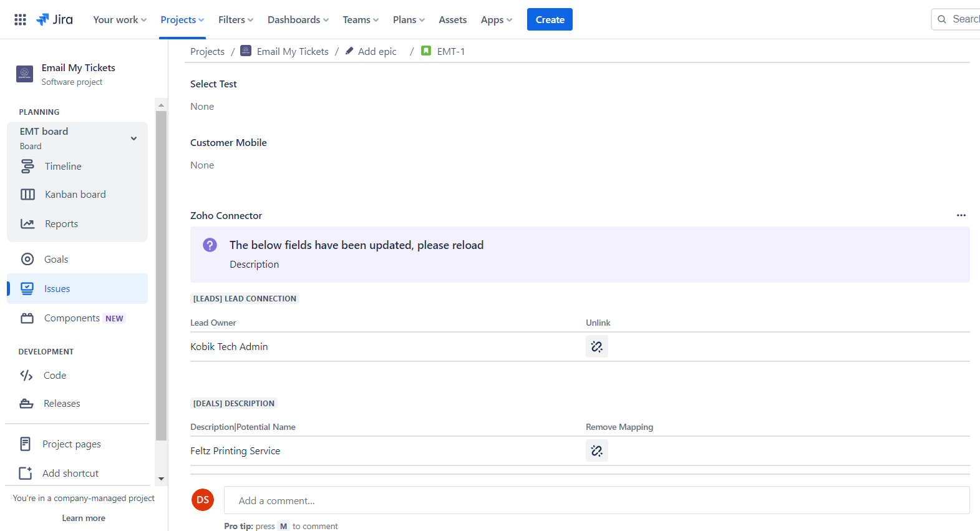Expand the Dashboards menu
The width and height of the screenshot is (980, 531).
click(298, 19)
